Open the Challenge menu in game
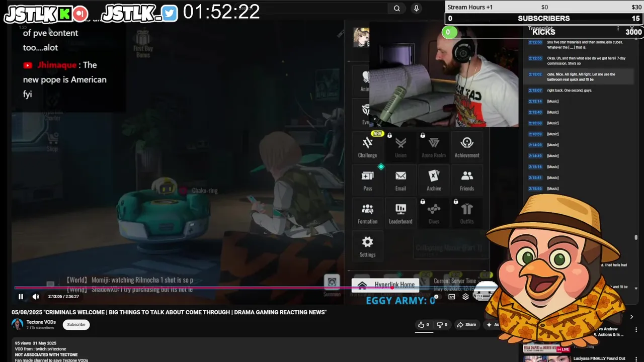This screenshot has width=644, height=362. pos(367,147)
